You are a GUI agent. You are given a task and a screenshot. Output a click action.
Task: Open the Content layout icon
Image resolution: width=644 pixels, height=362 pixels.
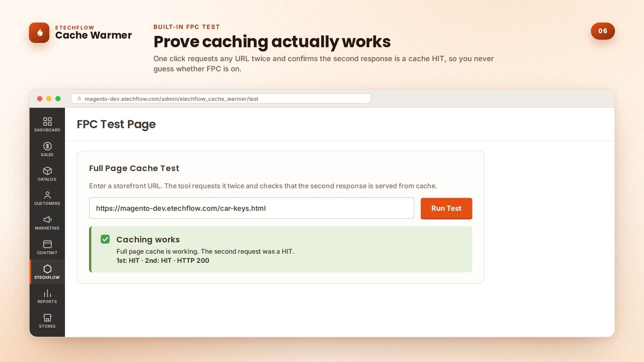(x=47, y=244)
